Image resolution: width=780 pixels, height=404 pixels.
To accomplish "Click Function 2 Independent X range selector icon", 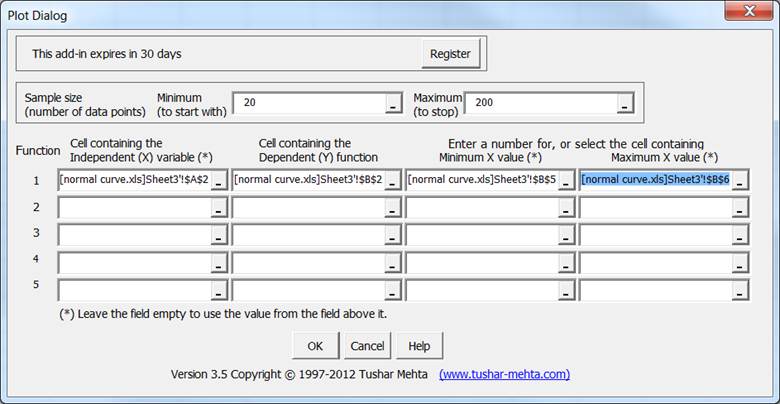I will pyautogui.click(x=218, y=208).
